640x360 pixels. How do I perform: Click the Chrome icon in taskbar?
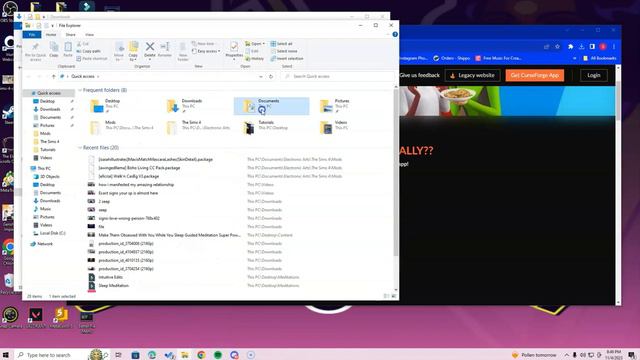point(201,355)
